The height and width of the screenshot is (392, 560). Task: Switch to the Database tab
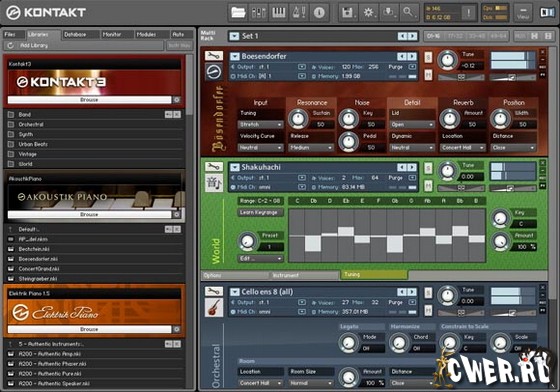(75, 35)
